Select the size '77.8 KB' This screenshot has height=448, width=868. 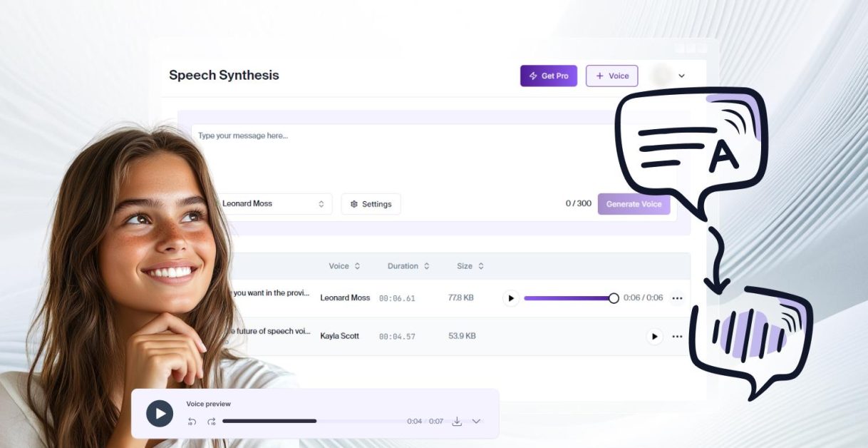point(461,297)
